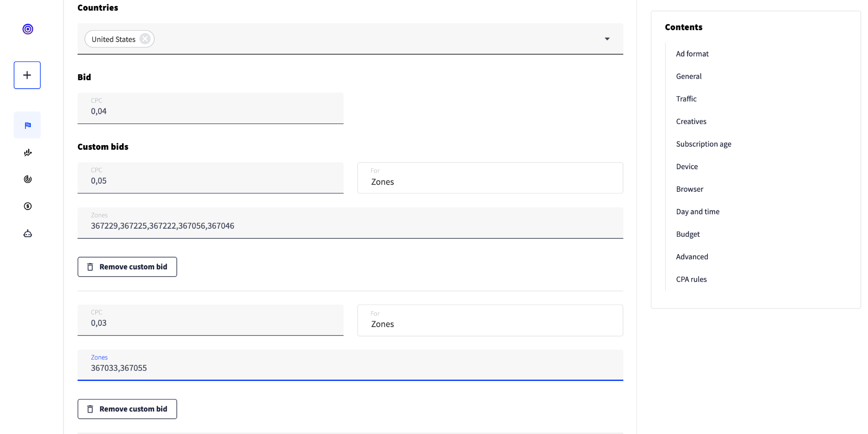
Task: Go to the Traffic section in Contents
Action: tap(686, 99)
